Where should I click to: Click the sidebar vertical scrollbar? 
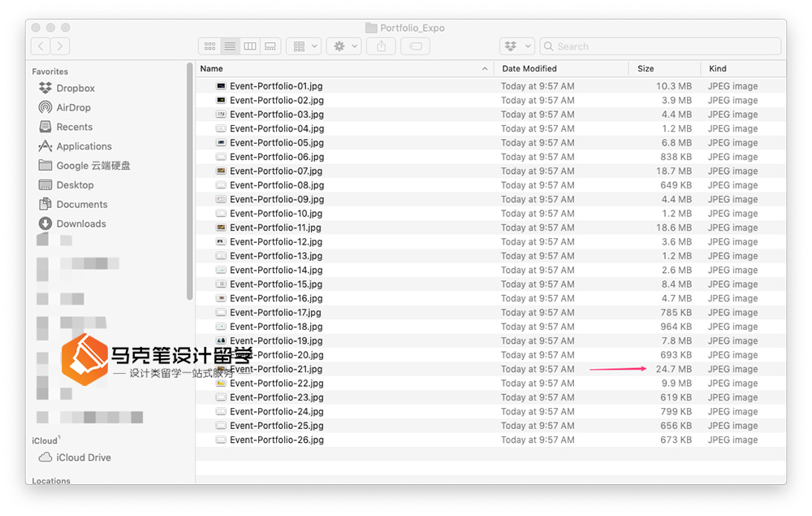pyautogui.click(x=189, y=181)
